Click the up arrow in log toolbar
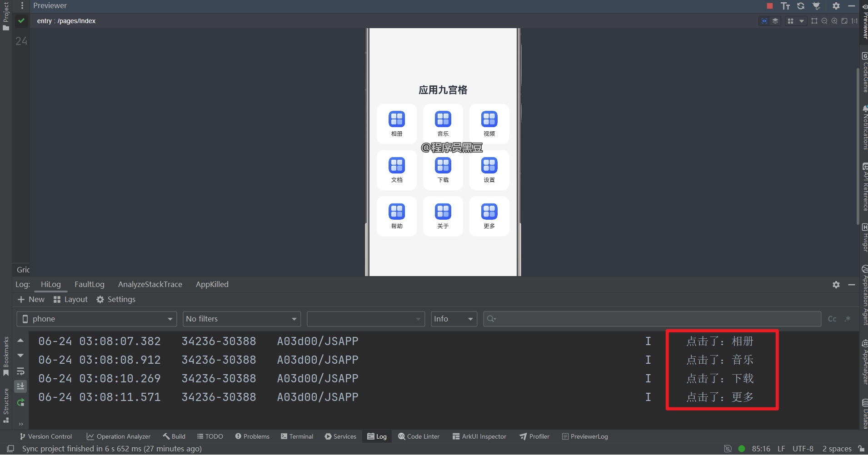The height and width of the screenshot is (455, 868). pyautogui.click(x=20, y=340)
